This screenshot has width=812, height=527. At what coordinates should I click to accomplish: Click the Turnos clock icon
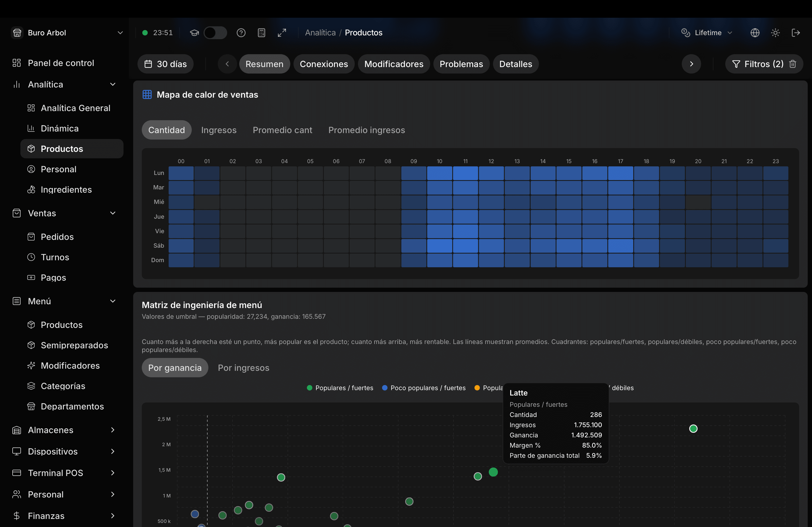(31, 257)
